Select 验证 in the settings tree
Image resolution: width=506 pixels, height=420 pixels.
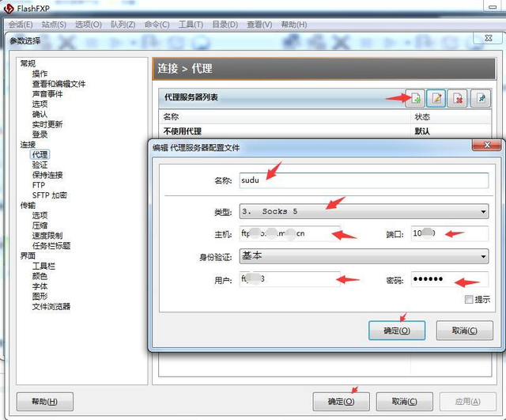click(x=40, y=165)
